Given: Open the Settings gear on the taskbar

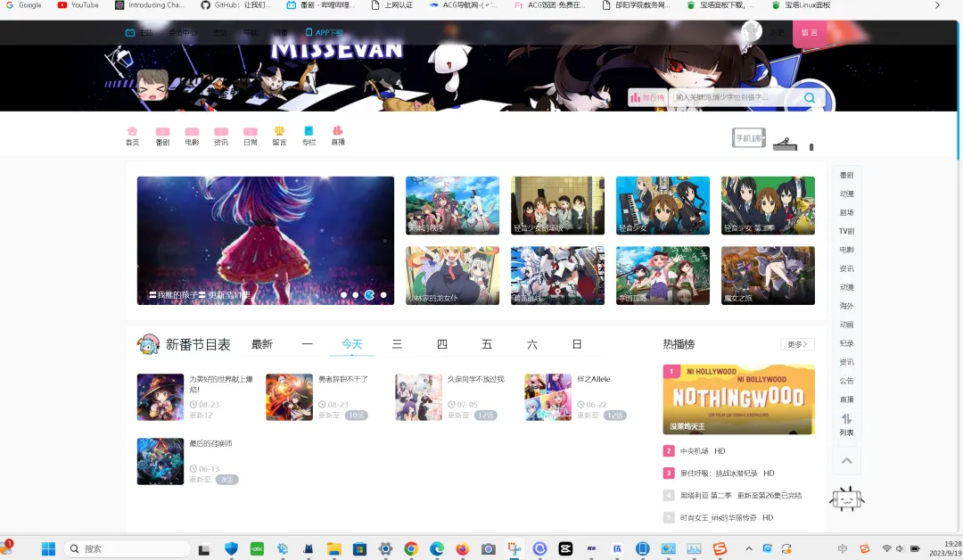Looking at the screenshot, I should tap(385, 549).
